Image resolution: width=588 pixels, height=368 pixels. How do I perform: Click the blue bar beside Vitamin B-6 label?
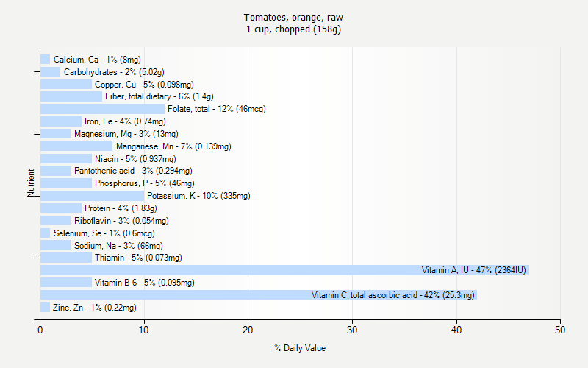pos(66,283)
